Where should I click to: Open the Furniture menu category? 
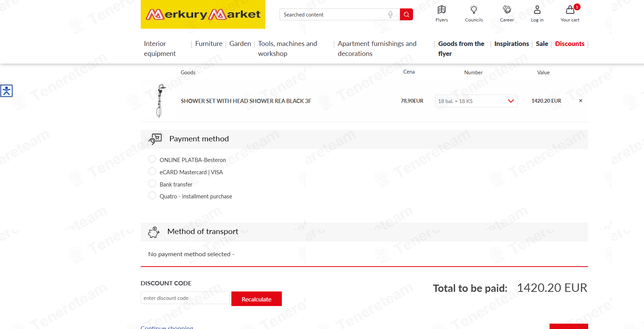[209, 44]
